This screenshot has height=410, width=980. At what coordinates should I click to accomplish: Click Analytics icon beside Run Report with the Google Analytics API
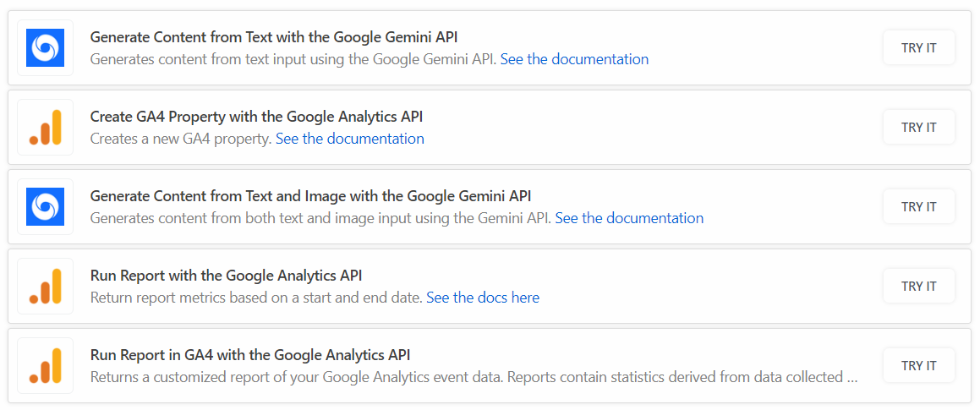45,287
